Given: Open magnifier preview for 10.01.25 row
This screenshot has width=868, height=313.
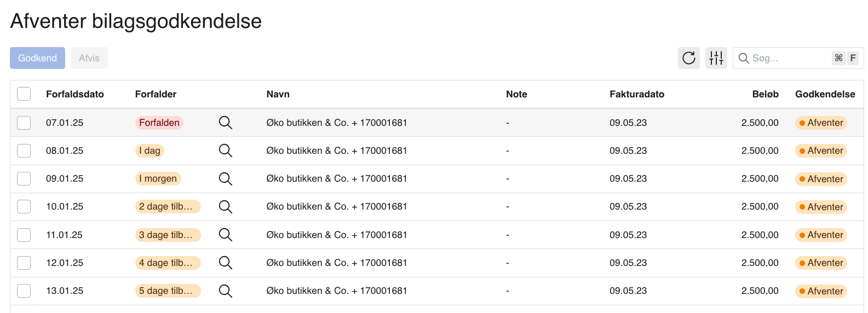Looking at the screenshot, I should coord(226,207).
